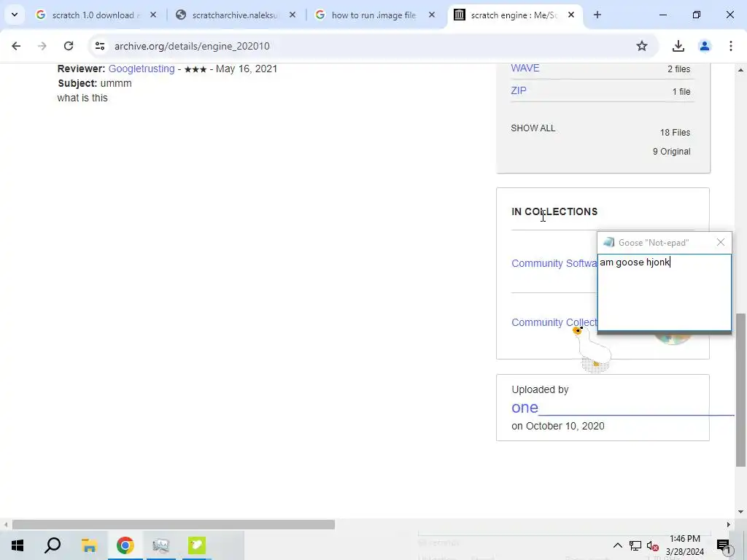Click the 'what is this' review text

point(82,98)
